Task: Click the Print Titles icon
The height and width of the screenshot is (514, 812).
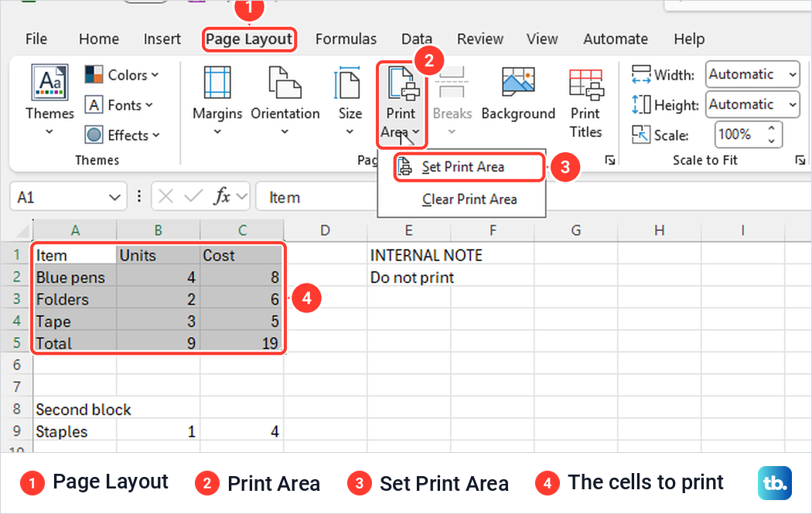Action: 586,84
